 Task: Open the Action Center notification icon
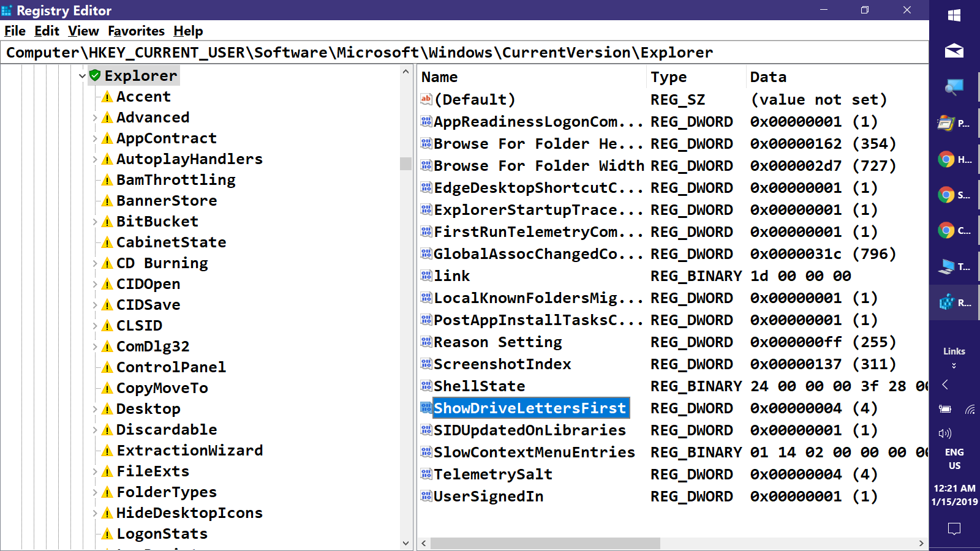click(954, 528)
